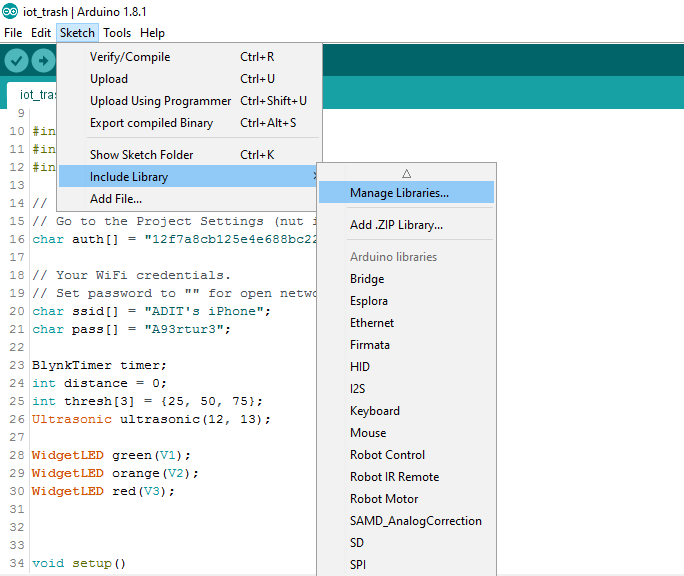This screenshot has width=684, height=576.
Task: Include the Robot IR Remote library
Action: click(394, 477)
